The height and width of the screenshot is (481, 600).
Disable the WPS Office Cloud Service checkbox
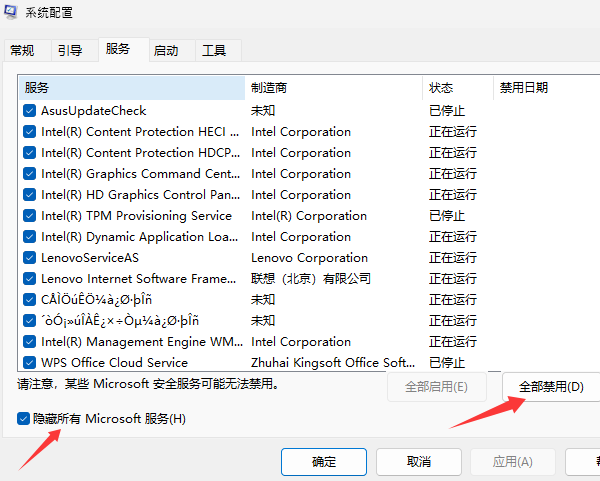(x=29, y=363)
